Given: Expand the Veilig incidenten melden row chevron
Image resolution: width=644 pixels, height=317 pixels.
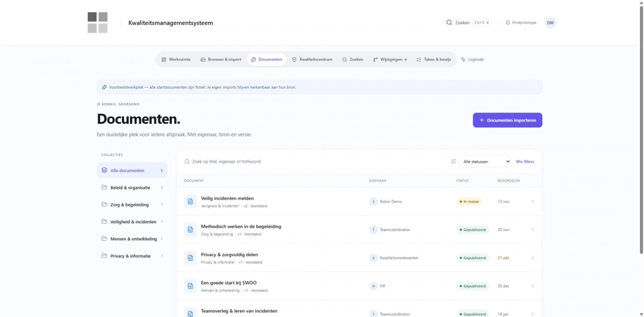Looking at the screenshot, I should tap(533, 202).
